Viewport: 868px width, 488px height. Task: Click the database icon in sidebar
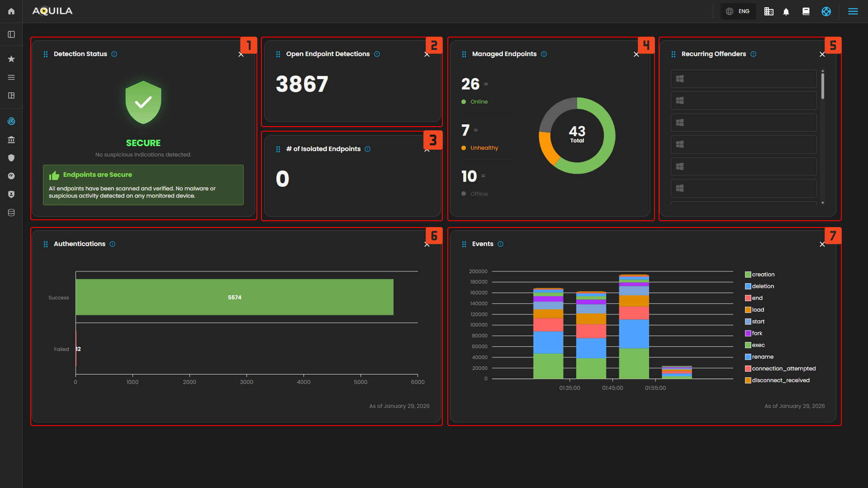(11, 213)
